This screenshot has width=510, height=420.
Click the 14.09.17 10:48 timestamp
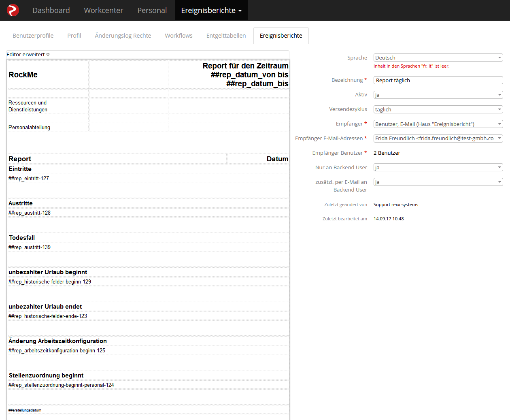(x=389, y=219)
